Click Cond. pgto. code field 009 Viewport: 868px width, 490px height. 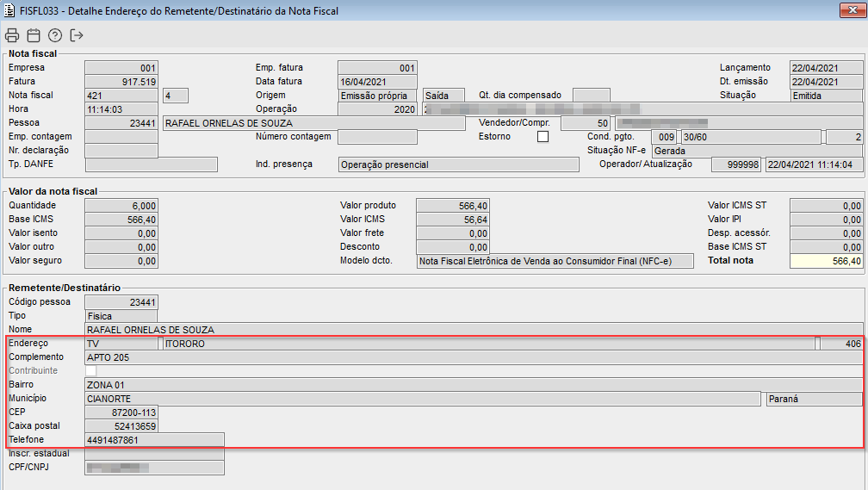click(664, 137)
